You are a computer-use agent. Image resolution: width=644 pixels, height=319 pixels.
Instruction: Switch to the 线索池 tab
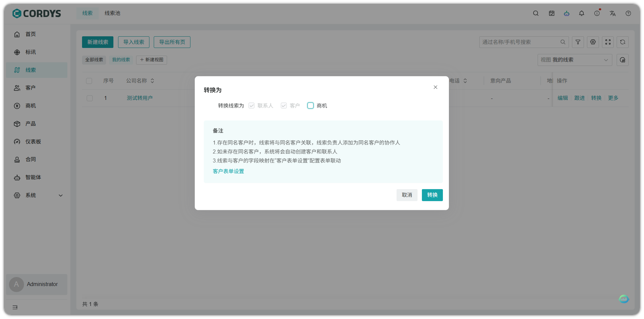click(112, 13)
